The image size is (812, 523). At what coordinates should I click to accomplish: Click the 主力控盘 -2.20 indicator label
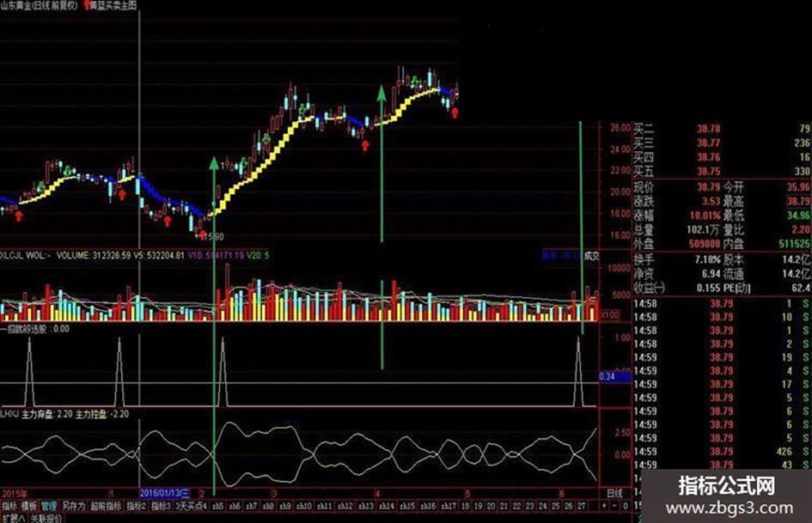click(x=102, y=415)
